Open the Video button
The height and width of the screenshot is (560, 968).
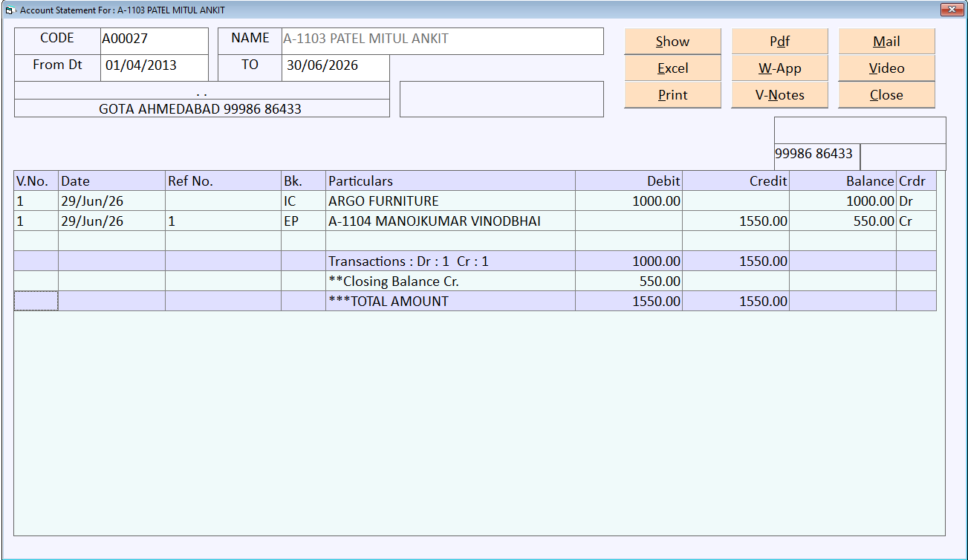click(886, 68)
